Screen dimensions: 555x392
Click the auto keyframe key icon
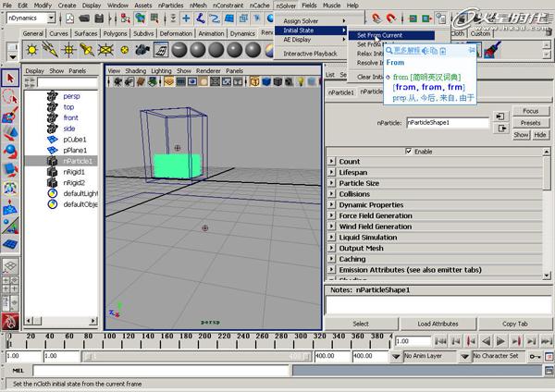click(x=535, y=356)
